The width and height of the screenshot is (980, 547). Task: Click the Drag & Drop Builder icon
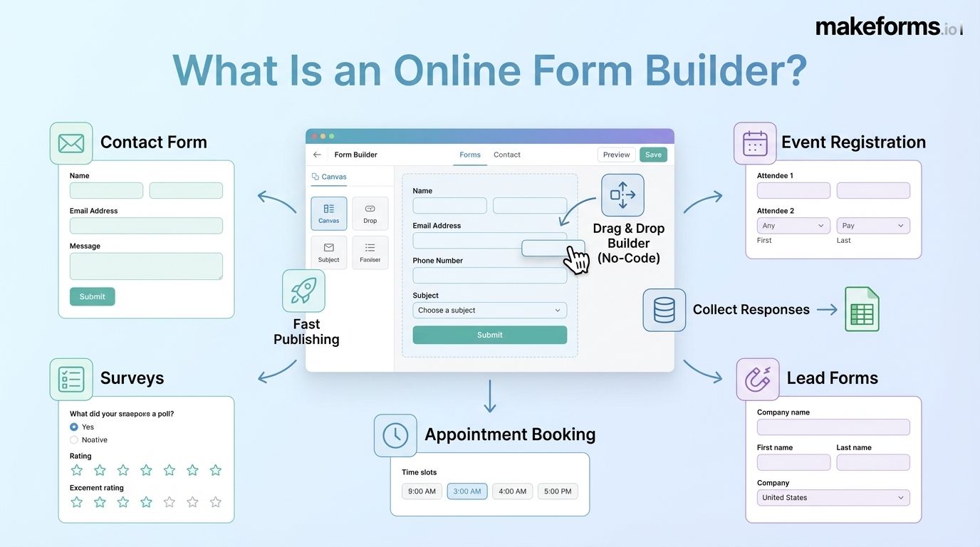pos(622,194)
